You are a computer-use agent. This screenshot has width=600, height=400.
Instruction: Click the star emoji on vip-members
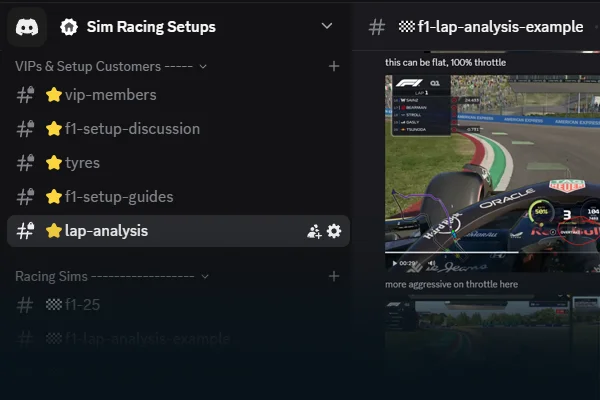pyautogui.click(x=54, y=95)
